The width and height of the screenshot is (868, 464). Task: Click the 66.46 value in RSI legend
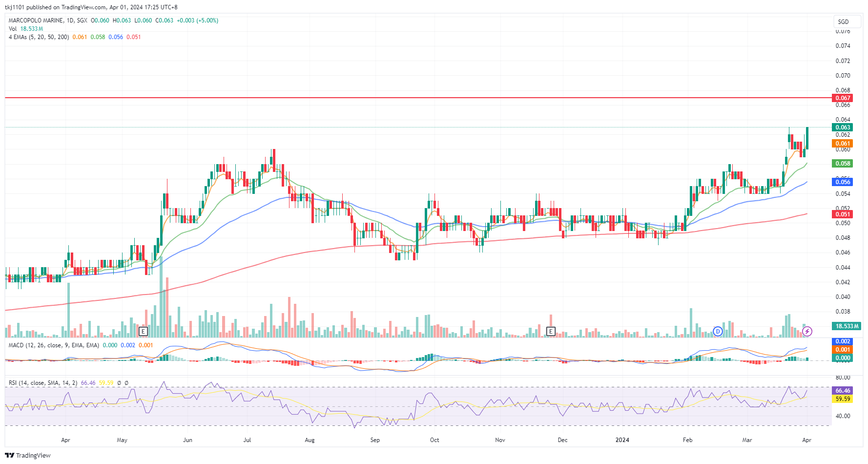[88, 383]
